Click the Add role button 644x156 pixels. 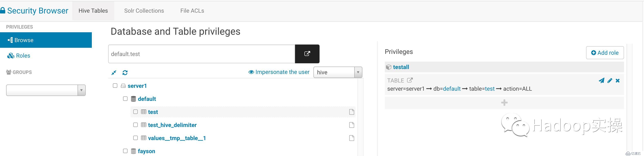click(604, 53)
